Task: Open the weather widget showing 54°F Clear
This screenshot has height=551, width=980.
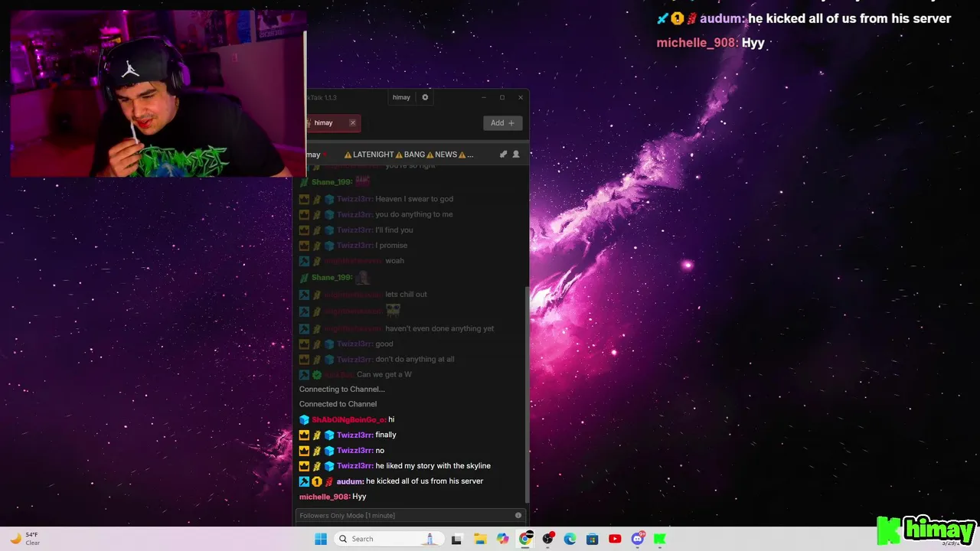Action: tap(24, 539)
